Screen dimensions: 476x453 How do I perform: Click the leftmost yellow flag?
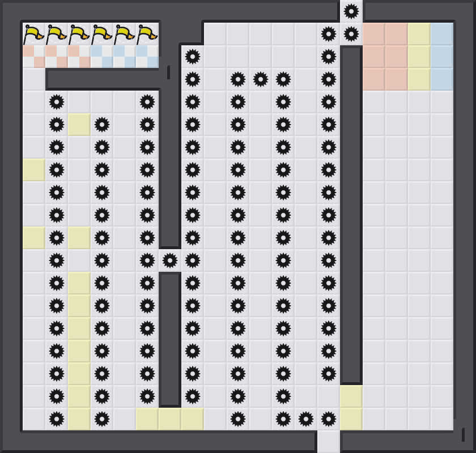click(33, 34)
